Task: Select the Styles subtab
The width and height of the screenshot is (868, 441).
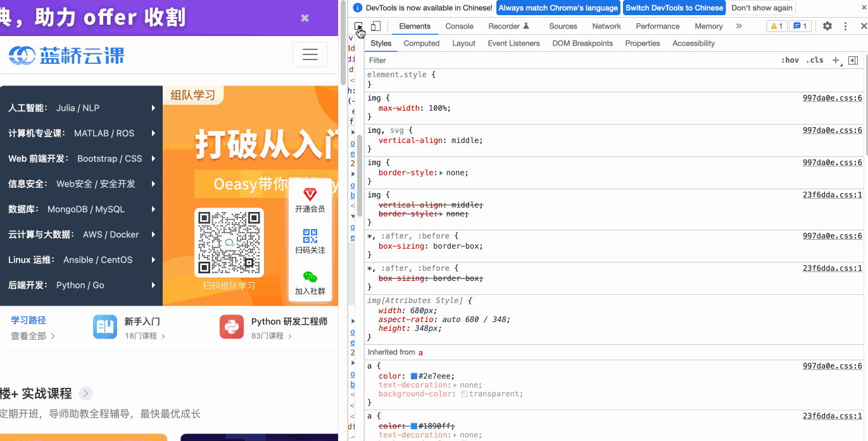Action: [x=381, y=43]
